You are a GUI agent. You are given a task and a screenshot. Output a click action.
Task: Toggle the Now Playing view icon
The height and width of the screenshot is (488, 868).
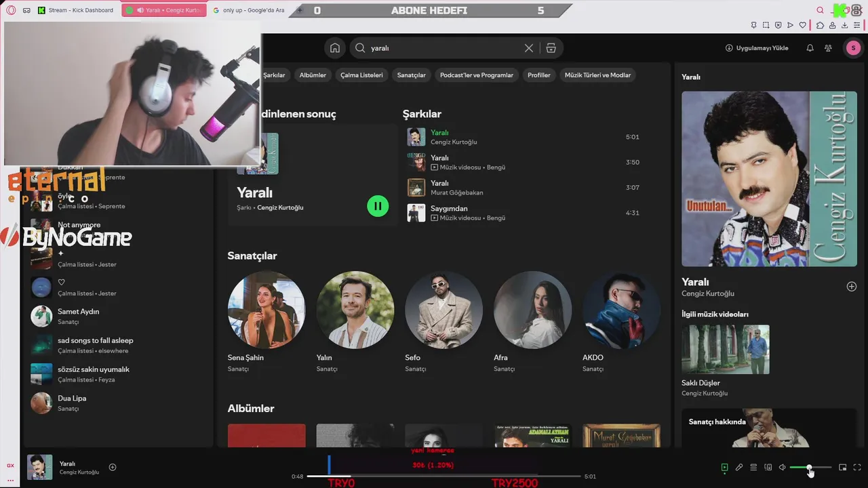coord(724,467)
